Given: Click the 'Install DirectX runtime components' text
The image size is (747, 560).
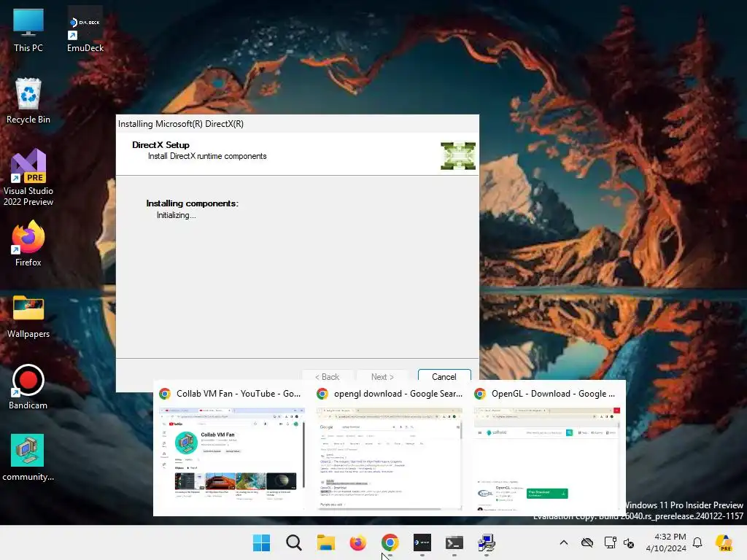Looking at the screenshot, I should pyautogui.click(x=207, y=156).
